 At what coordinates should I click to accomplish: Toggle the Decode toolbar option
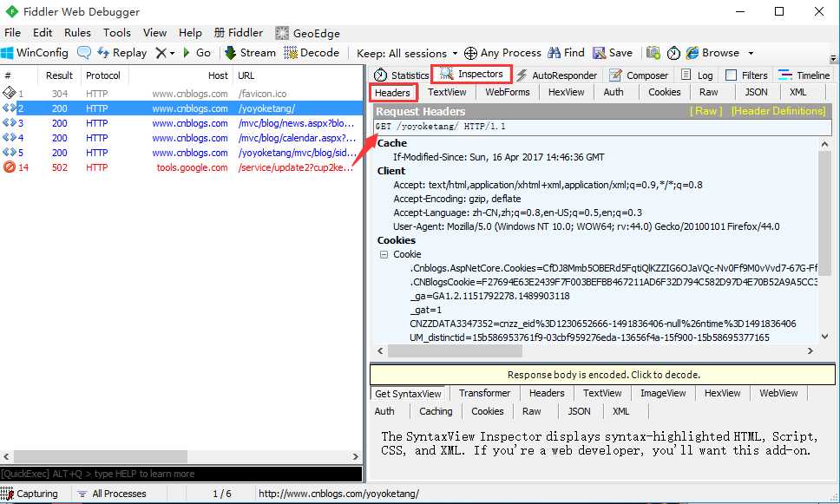point(312,53)
